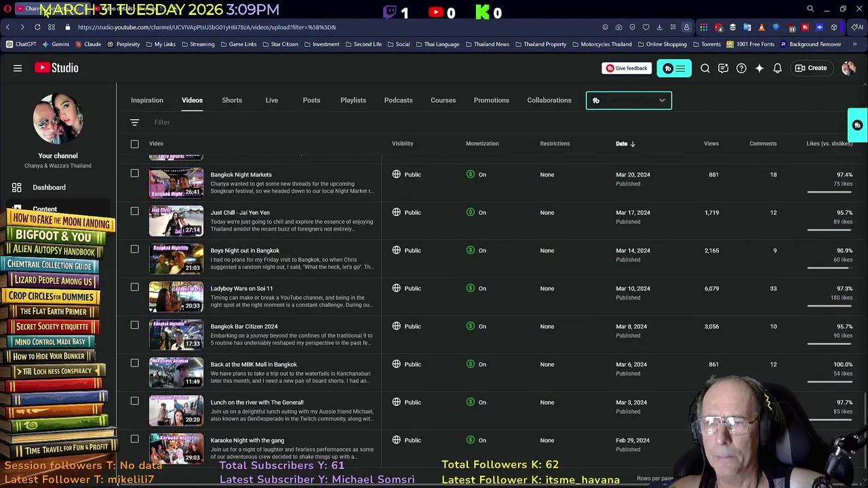
Task: Click the sparkle Ask AI icon
Action: coord(759,68)
